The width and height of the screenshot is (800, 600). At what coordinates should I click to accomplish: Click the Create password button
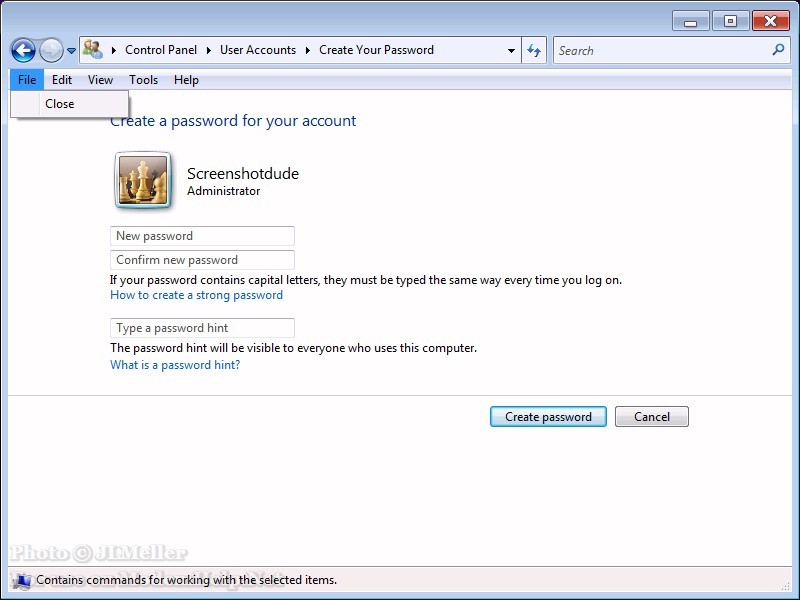[x=548, y=417]
